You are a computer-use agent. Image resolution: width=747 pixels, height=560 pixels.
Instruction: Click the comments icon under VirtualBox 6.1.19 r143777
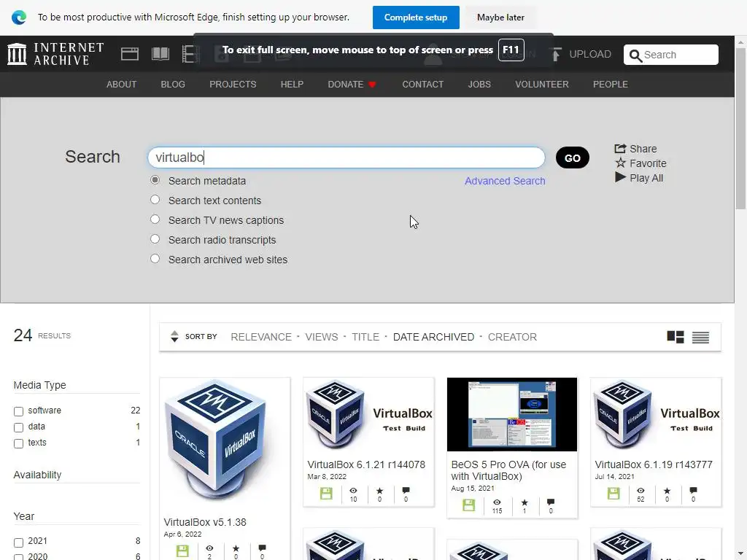pyautogui.click(x=693, y=491)
